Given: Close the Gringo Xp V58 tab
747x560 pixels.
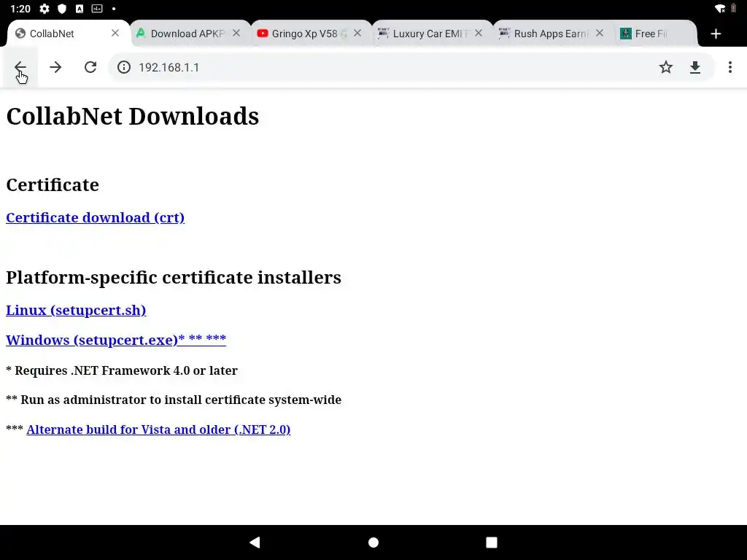Looking at the screenshot, I should pyautogui.click(x=357, y=33).
